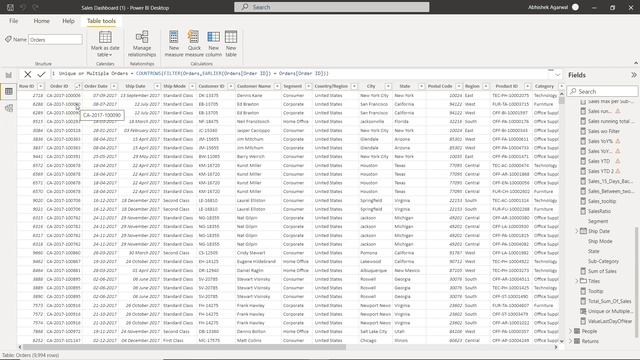This screenshot has height=360, width=640.
Task: Click the Fields pane vertical scrollbar
Action: pyautogui.click(x=636, y=282)
